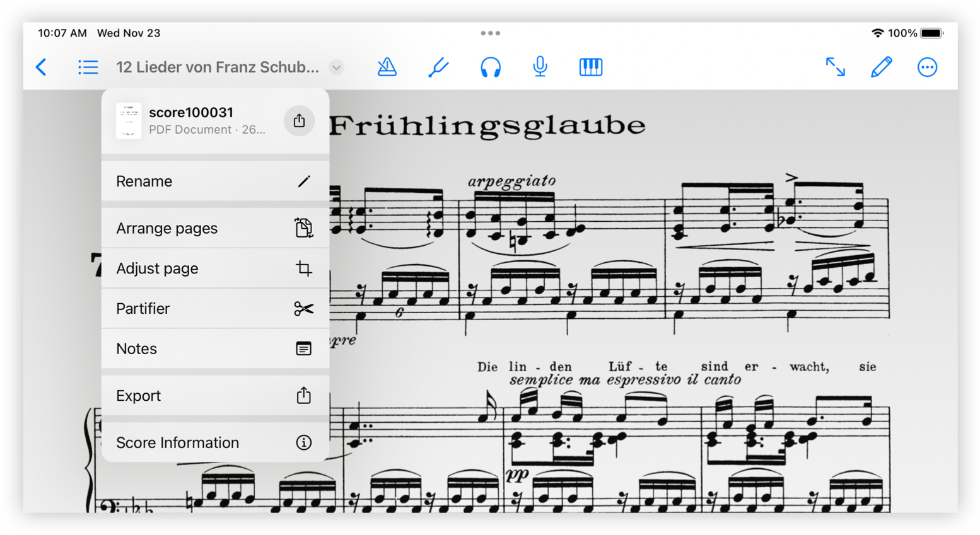Click the score title '12 Lieder von Franz Schub...'
The height and width of the screenshot is (535, 980).
[218, 67]
